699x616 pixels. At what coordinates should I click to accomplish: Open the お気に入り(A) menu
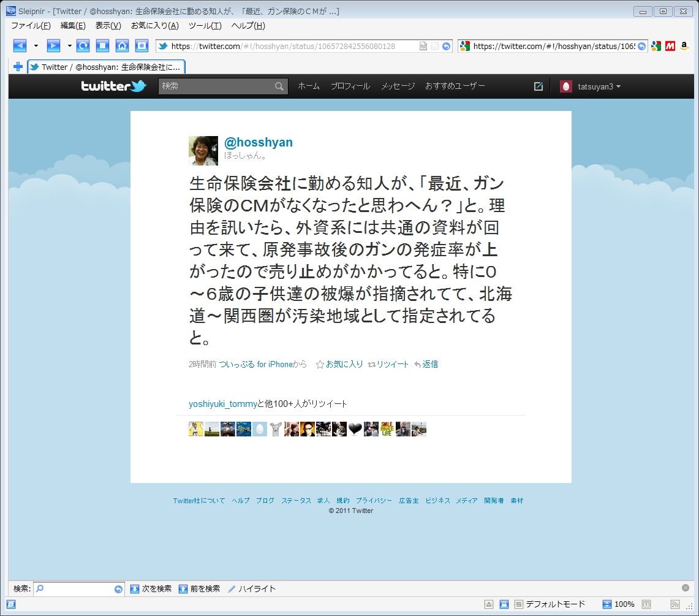pos(155,25)
